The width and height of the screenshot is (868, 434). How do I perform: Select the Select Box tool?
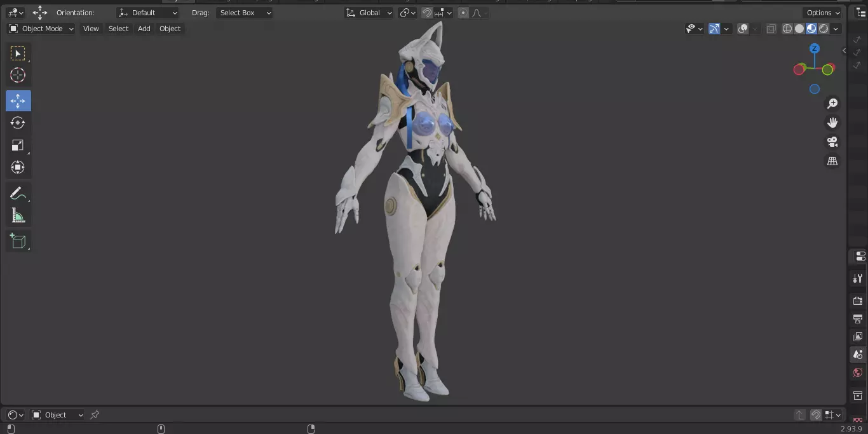click(18, 53)
